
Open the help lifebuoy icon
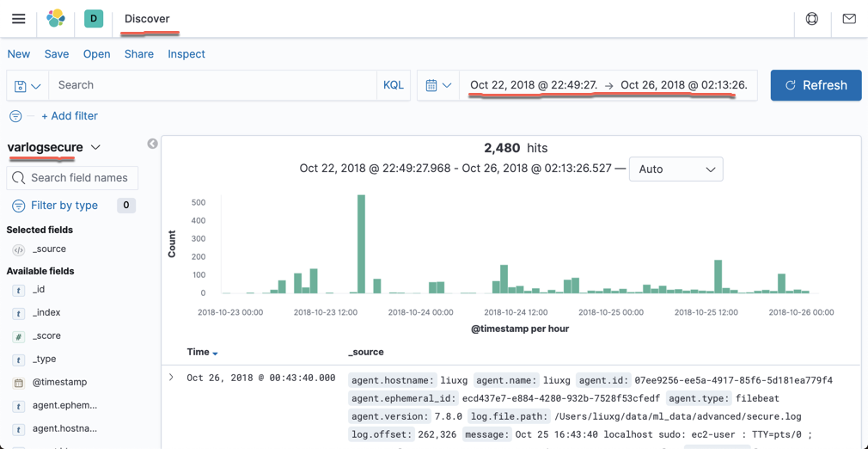(x=812, y=18)
